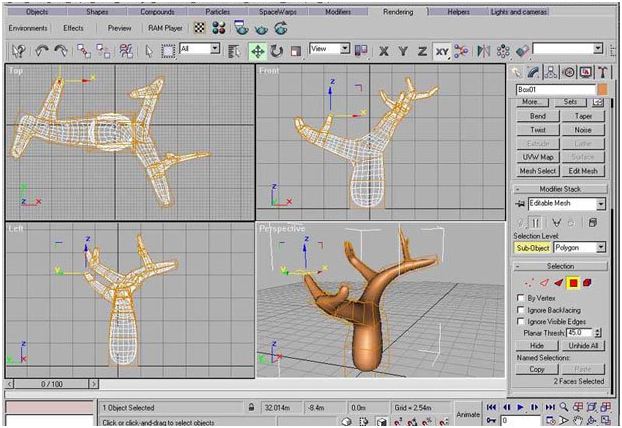
Task: Open the Create command panel tab
Action: (x=516, y=72)
